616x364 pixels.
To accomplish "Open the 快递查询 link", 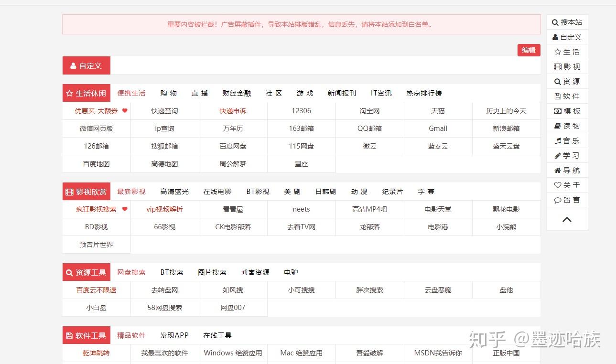I will (x=165, y=111).
